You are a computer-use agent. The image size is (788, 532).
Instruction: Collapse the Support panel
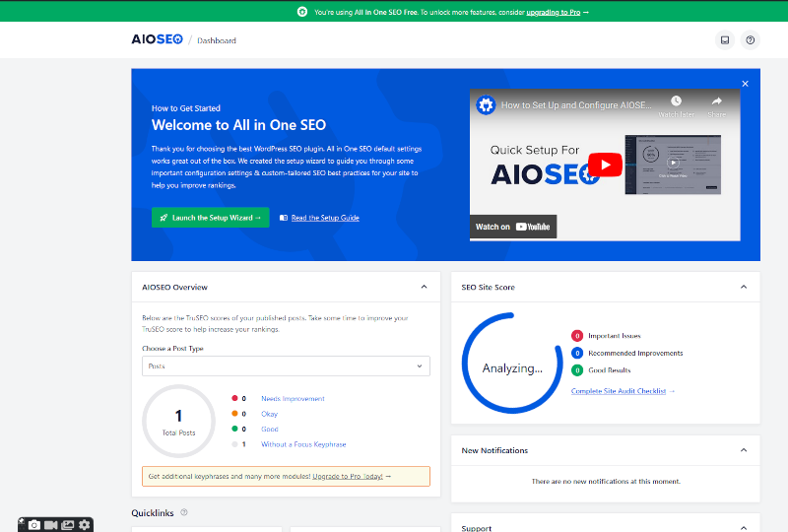click(x=744, y=527)
